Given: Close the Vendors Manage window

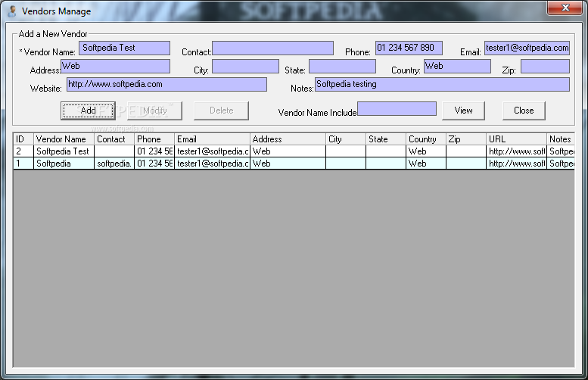Looking at the screenshot, I should click(565, 8).
